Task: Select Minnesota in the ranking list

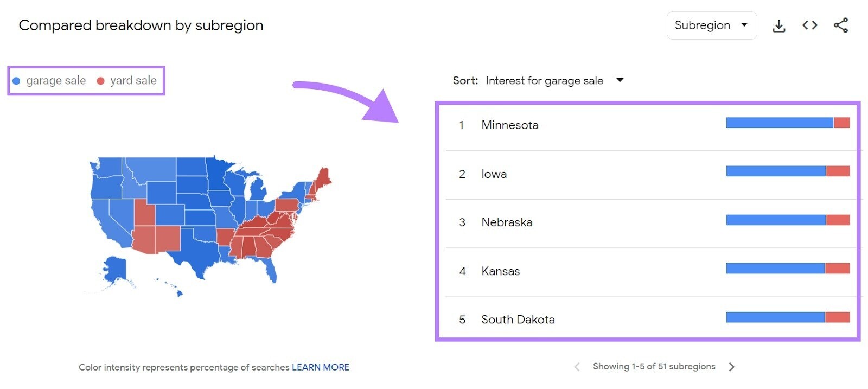Action: pyautogui.click(x=509, y=125)
